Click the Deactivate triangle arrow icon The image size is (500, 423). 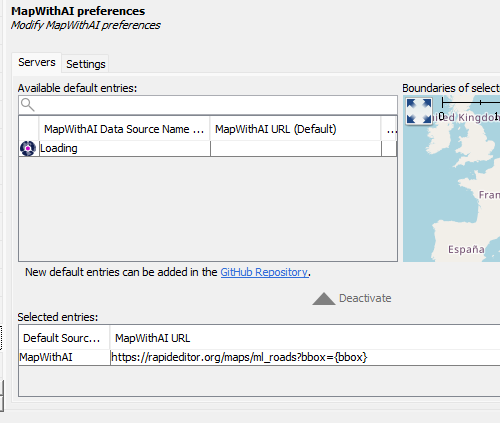click(324, 299)
